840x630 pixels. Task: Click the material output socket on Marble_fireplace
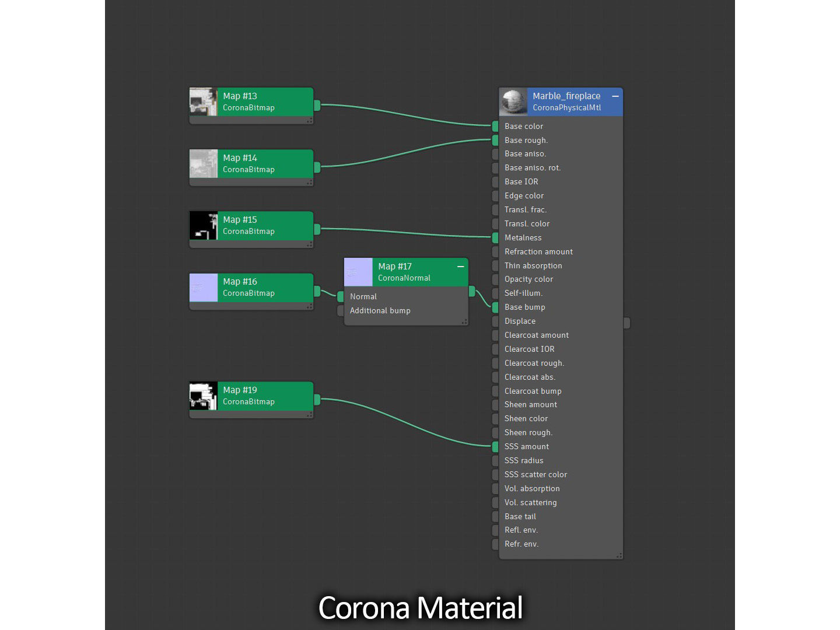pos(626,323)
